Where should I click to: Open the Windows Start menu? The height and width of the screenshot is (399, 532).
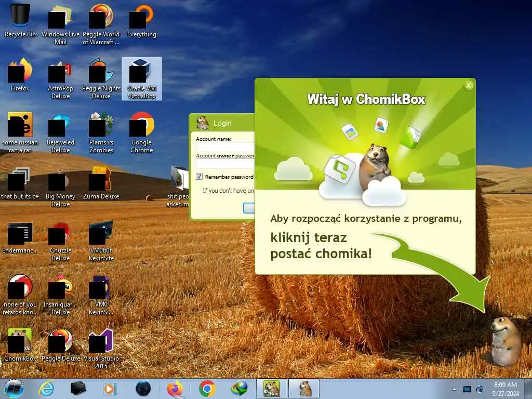(x=14, y=389)
